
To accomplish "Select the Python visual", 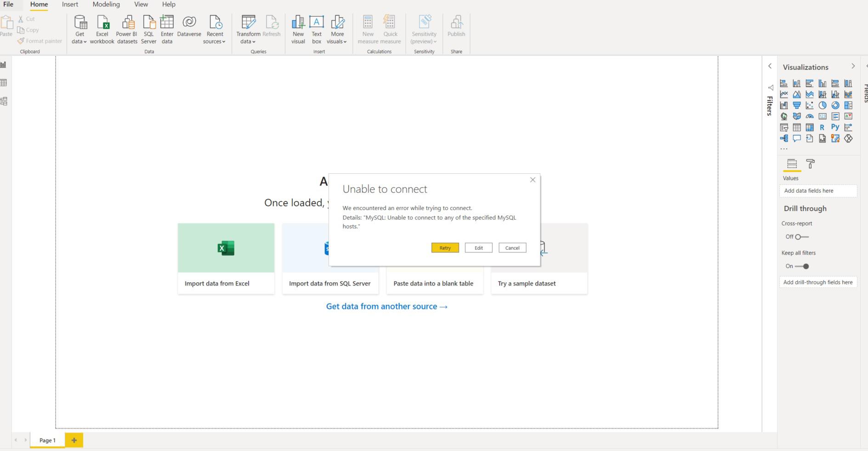I will tap(835, 127).
